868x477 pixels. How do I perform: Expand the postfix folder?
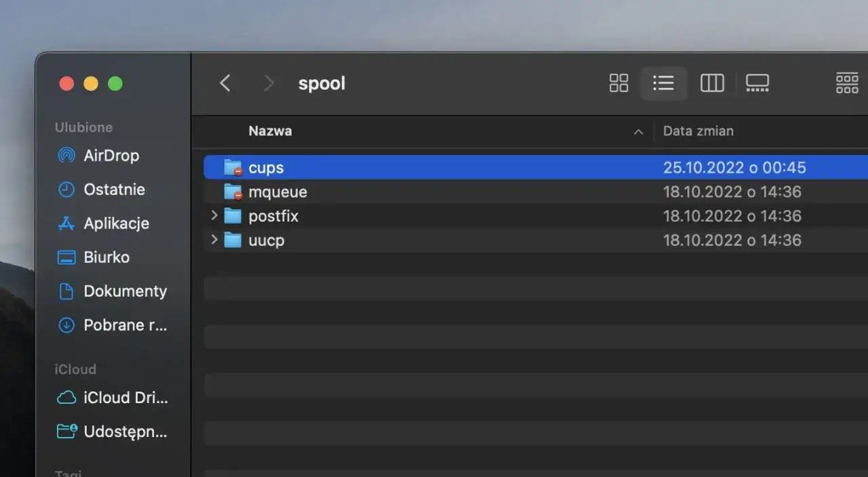[214, 215]
